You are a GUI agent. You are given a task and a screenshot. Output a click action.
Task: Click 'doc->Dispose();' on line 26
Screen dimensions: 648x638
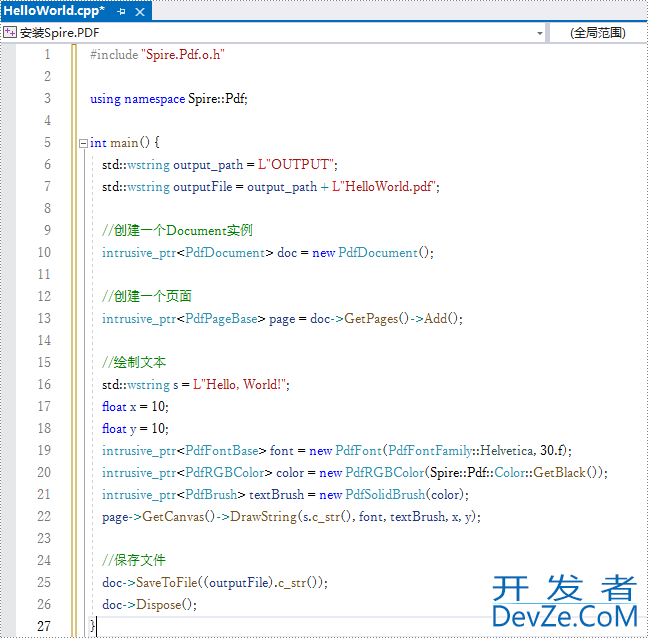point(150,605)
